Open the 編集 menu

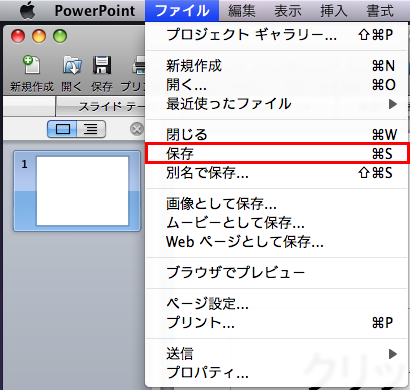point(242,11)
